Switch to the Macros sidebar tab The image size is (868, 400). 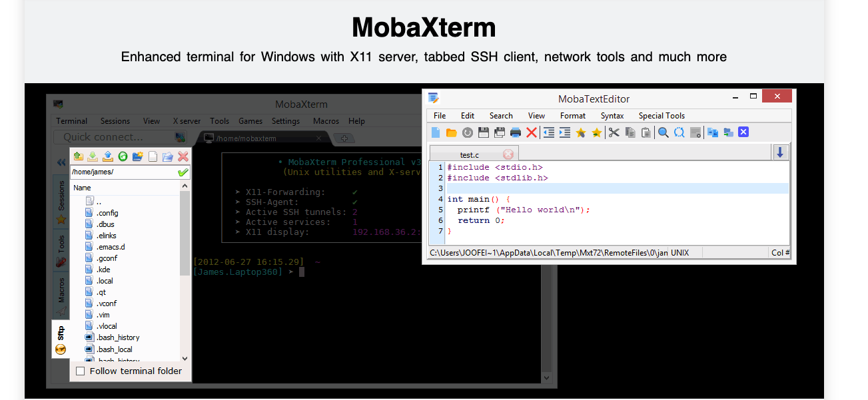[61, 295]
